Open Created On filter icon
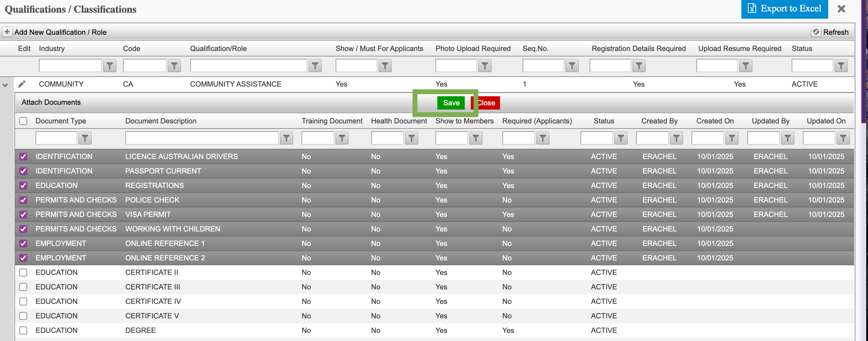Screen dimensions: 868x341 [x=732, y=138]
